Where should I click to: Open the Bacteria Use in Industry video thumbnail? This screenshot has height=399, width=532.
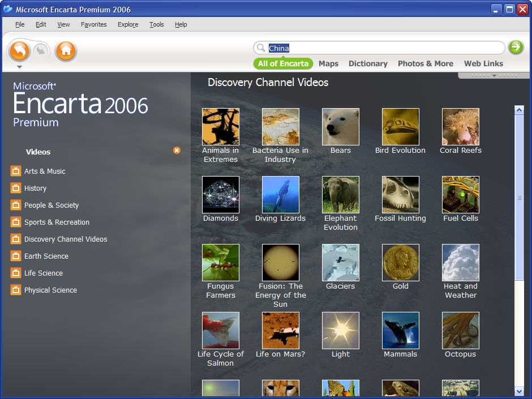tap(281, 127)
